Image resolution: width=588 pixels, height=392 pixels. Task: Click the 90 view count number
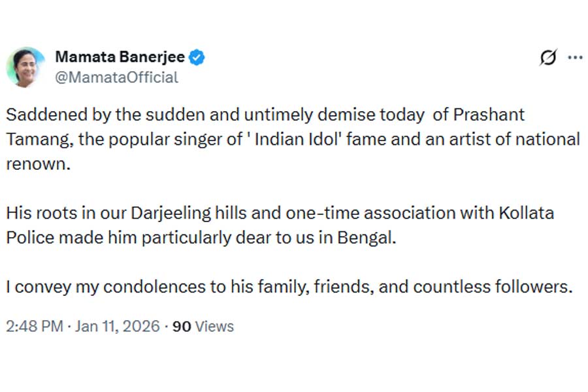point(181,326)
